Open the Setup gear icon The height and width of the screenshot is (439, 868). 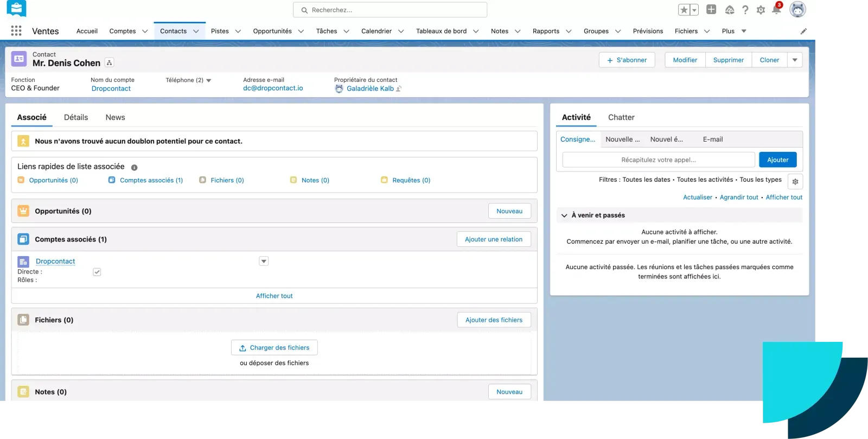point(761,10)
